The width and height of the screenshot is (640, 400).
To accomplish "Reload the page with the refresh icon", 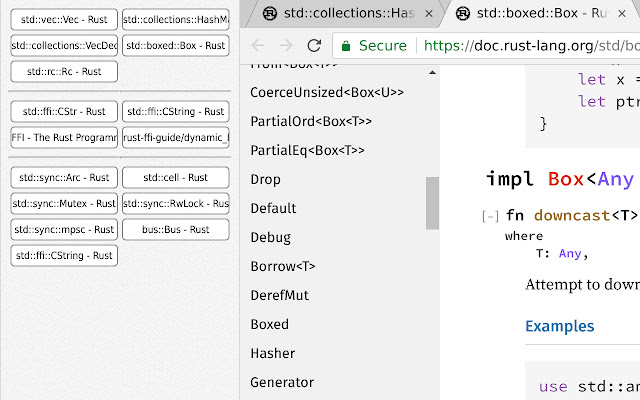I will click(314, 45).
